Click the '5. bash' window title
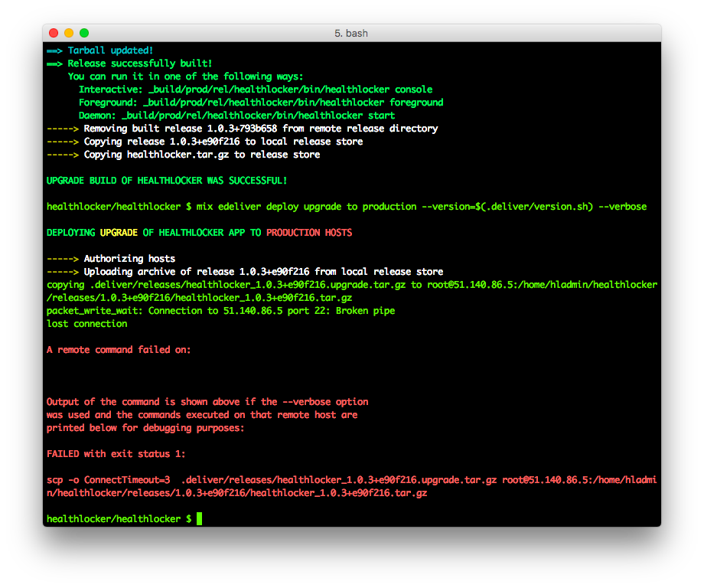 [352, 33]
